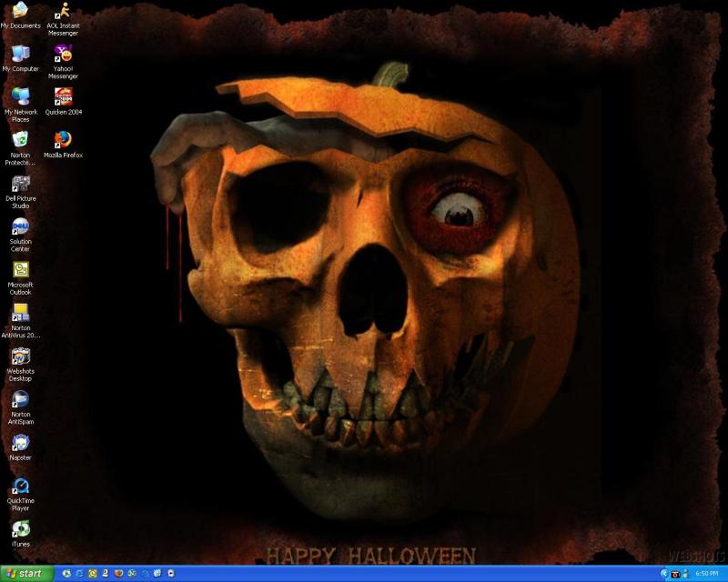Select the Norton AntiVirus desktop shortcut
The image size is (728, 582).
[20, 314]
